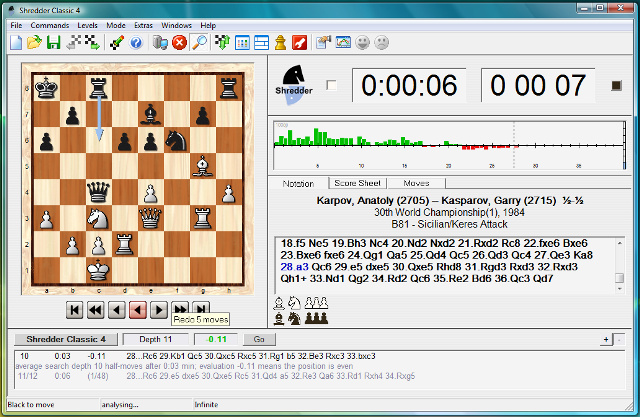Image resolution: width=640 pixels, height=417 pixels.
Task: Toggle analysis mode magnifying glass icon
Action: click(200, 42)
